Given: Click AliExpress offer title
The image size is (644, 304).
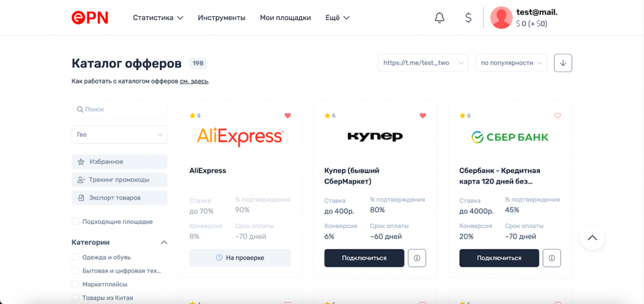Looking at the screenshot, I should pyautogui.click(x=208, y=171).
